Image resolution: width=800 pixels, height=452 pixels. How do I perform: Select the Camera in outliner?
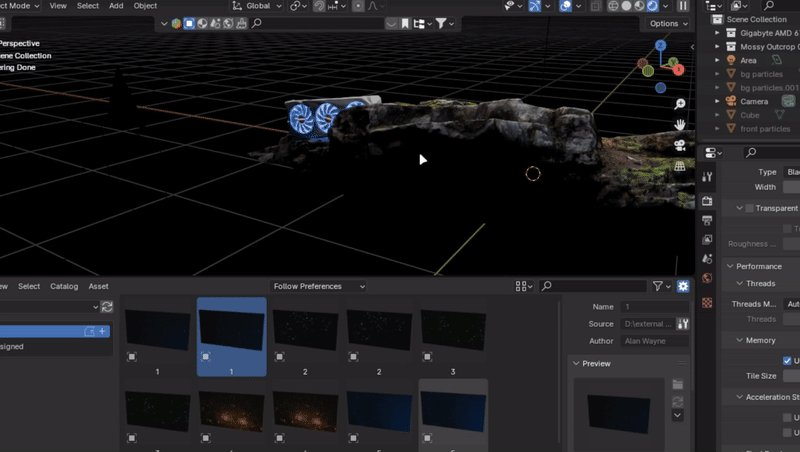754,102
